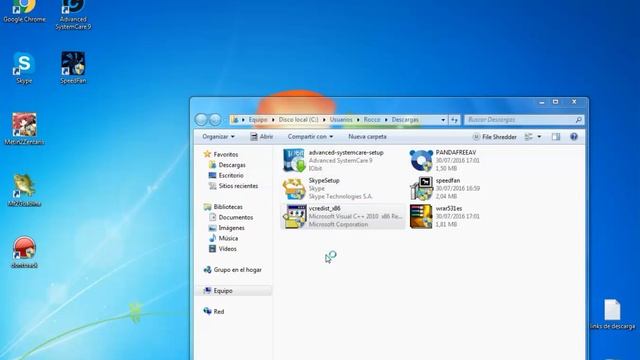The height and width of the screenshot is (360, 640).
Task: Open Documentos library
Action: click(231, 218)
